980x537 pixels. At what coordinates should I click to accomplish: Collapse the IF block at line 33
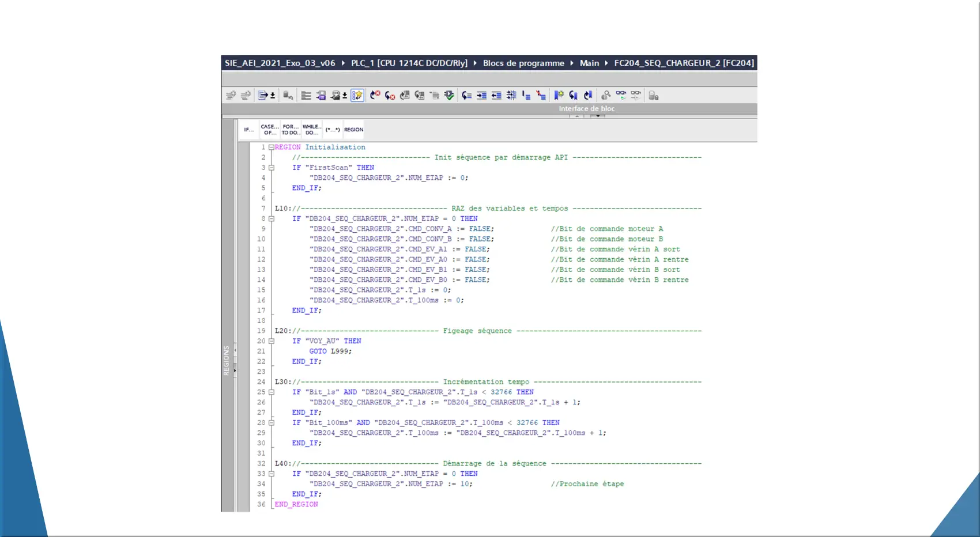(x=271, y=474)
